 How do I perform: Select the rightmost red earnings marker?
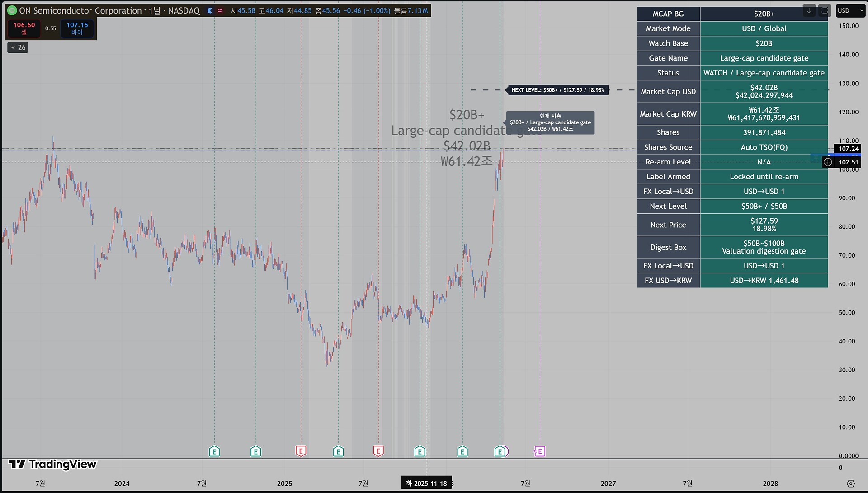click(378, 451)
